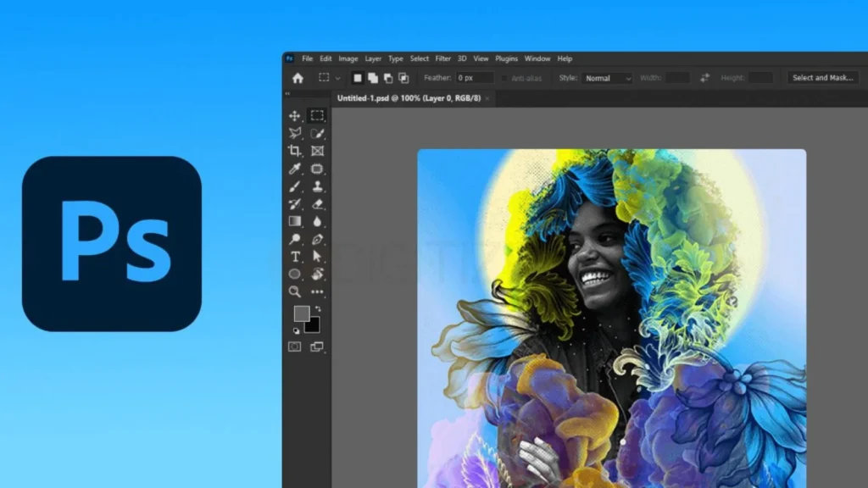Enable the Anti-alias checkbox
Viewport: 868px width, 488px height.
point(504,76)
